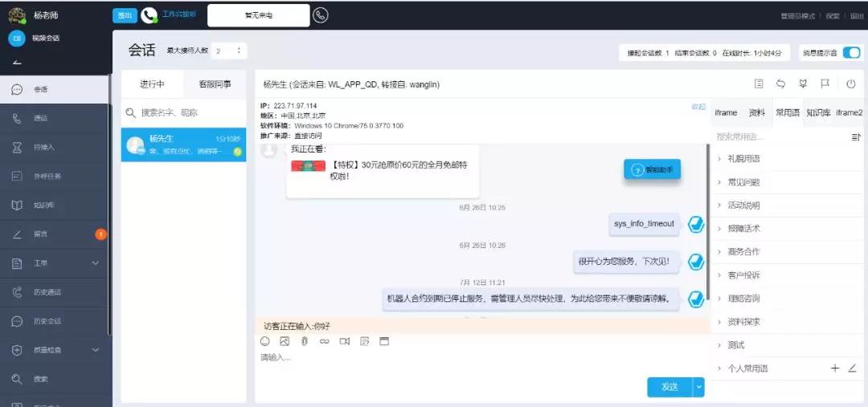Click the transfer arrows icon in chat header

coord(780,83)
